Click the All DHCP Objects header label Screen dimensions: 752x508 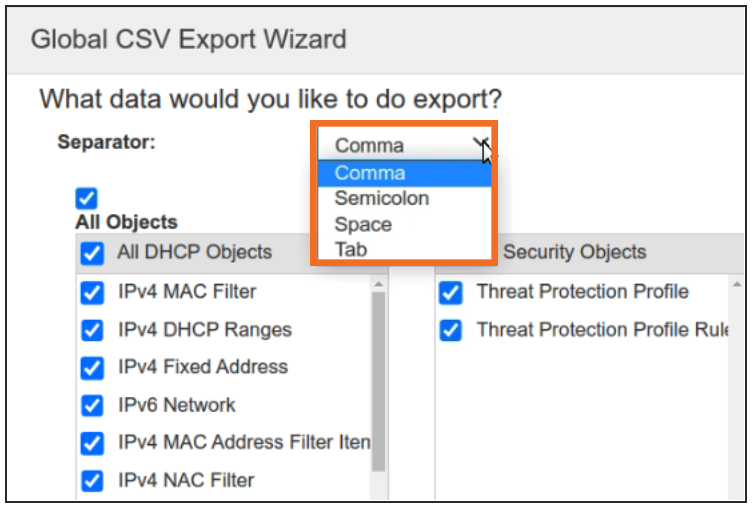pos(194,253)
